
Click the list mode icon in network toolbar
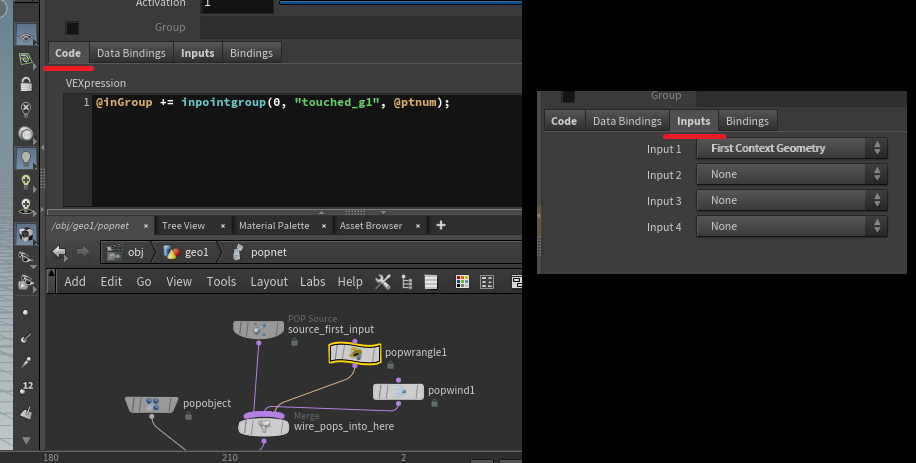[x=431, y=282]
